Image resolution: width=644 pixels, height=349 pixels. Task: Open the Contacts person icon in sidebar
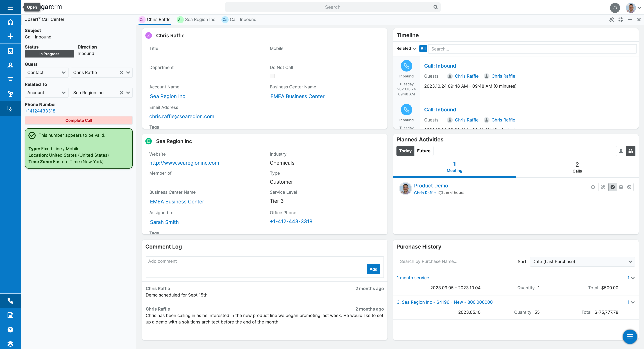coord(10,65)
